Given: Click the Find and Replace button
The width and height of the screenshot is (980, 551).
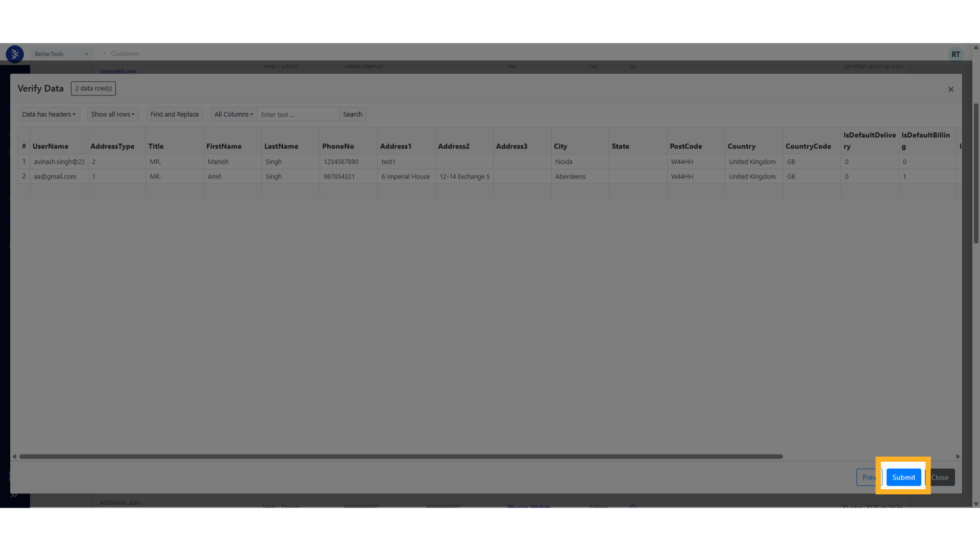Looking at the screenshot, I should click(x=175, y=114).
